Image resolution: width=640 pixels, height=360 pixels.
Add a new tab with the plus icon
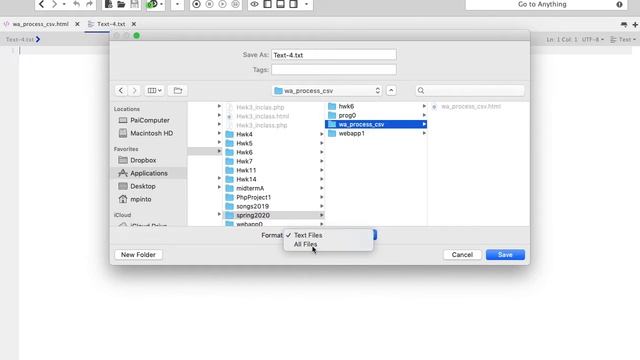635,24
